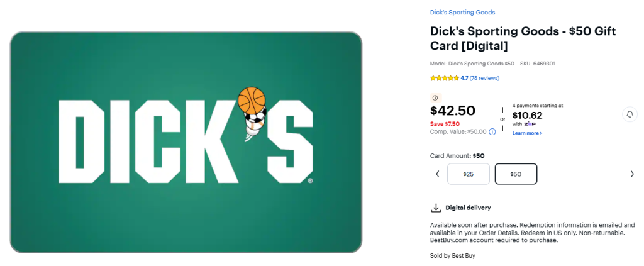644x266 pixels.
Task: Click Learn more about Zip payments
Action: tap(527, 133)
